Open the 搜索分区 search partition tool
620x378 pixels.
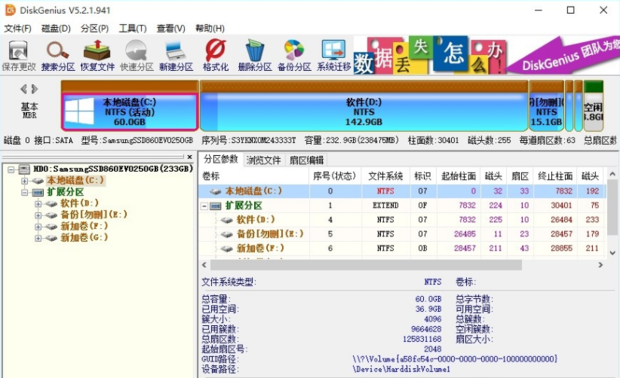click(x=58, y=55)
